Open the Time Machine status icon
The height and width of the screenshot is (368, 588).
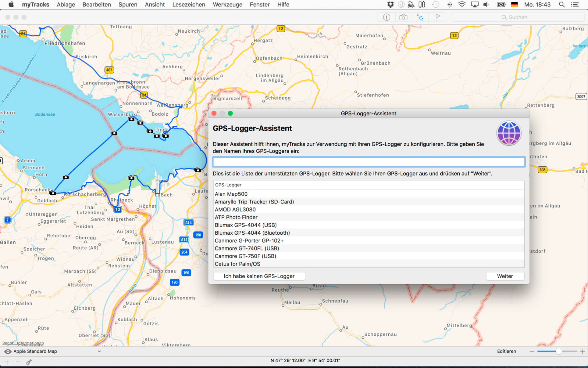click(435, 5)
